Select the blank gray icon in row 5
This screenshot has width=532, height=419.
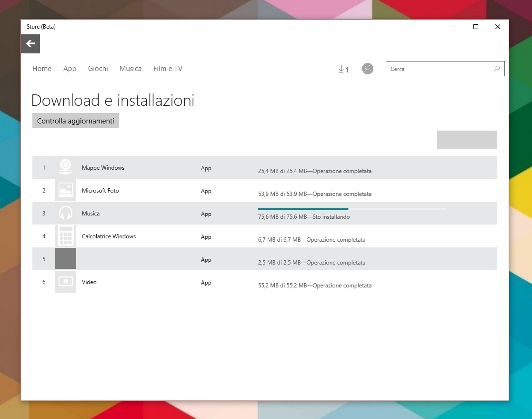65,259
